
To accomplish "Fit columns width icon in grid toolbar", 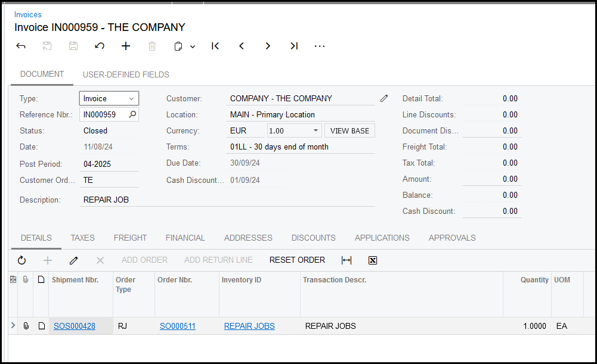I will (347, 260).
